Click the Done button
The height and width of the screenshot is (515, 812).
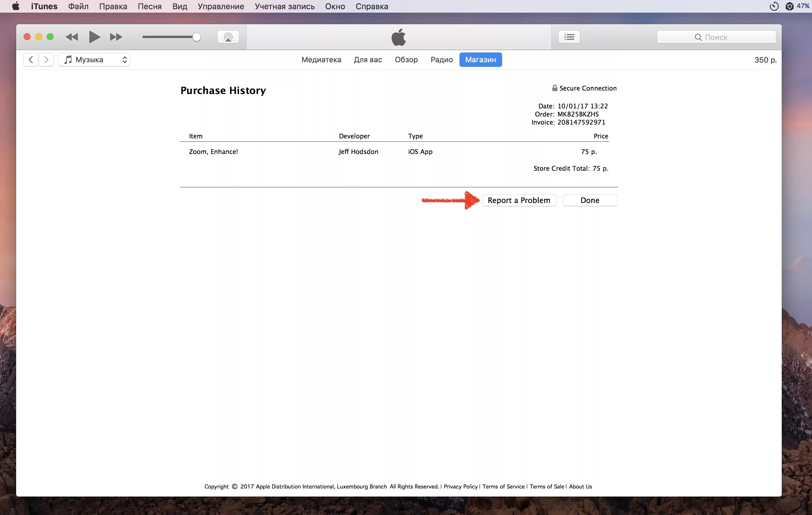pos(590,200)
